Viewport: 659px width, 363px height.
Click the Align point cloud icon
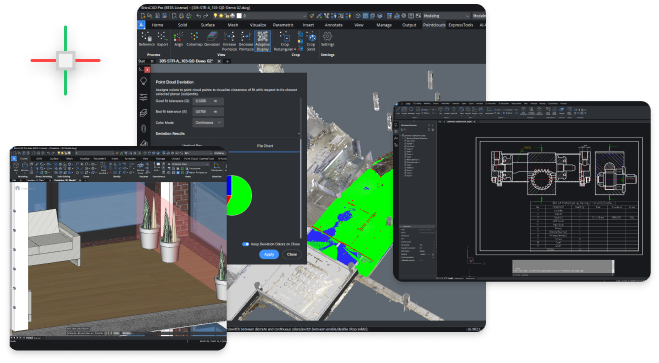(179, 39)
